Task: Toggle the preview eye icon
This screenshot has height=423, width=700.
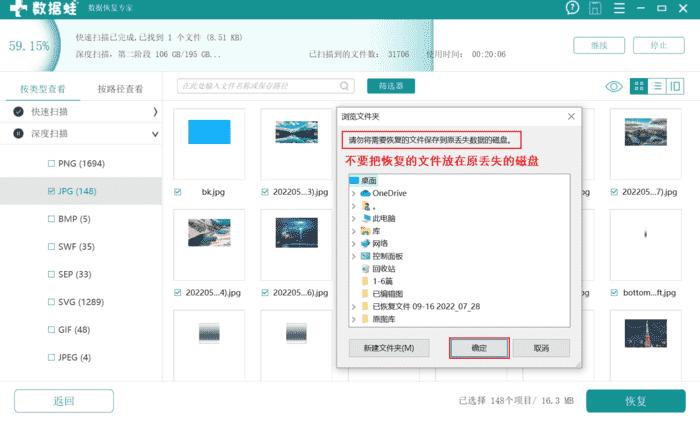Action: coord(614,86)
